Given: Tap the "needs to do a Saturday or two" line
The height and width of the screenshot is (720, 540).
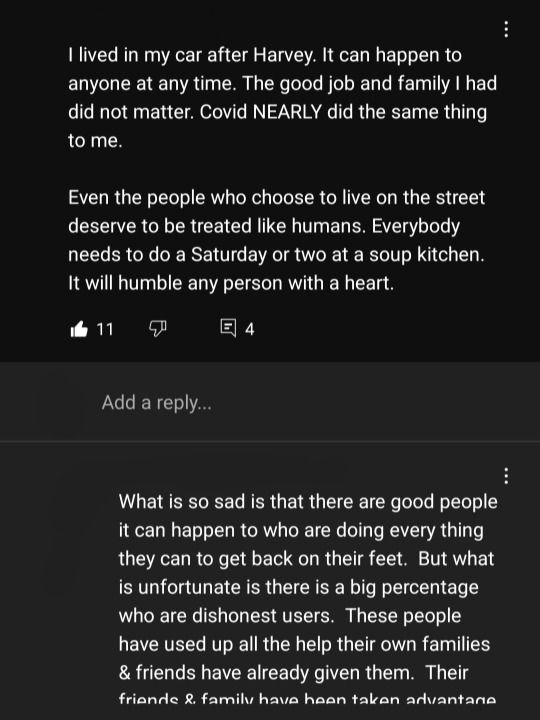Looking at the screenshot, I should [x=276, y=255].
